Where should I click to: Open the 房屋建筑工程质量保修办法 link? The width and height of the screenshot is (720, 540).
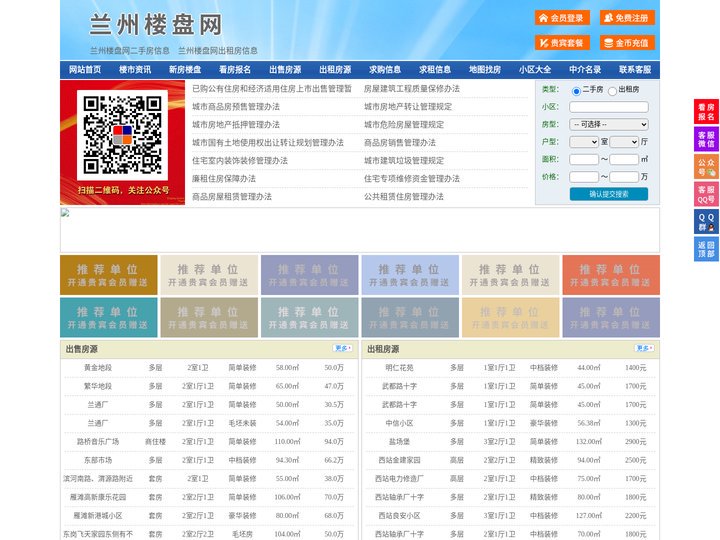412,89
